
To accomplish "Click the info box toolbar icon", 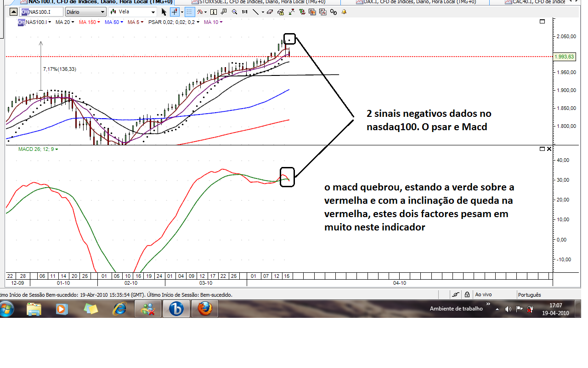I will tap(214, 12).
